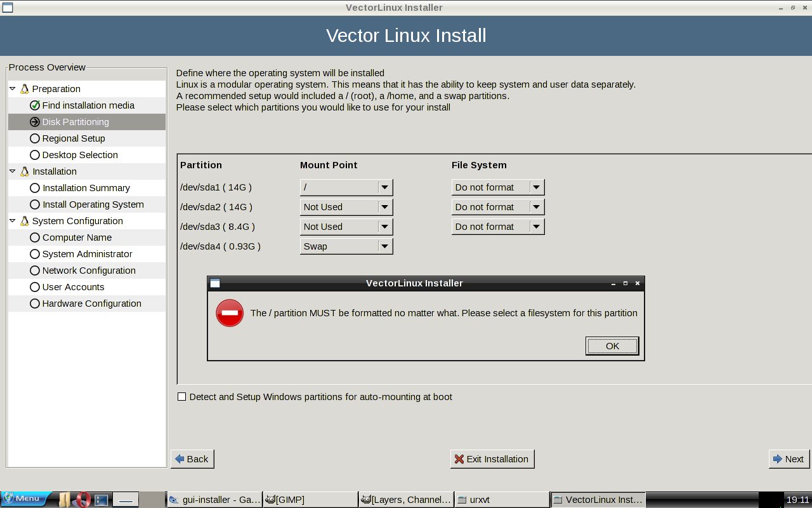This screenshot has width=812, height=508.
Task: Select System Administrator step
Action: pos(87,254)
